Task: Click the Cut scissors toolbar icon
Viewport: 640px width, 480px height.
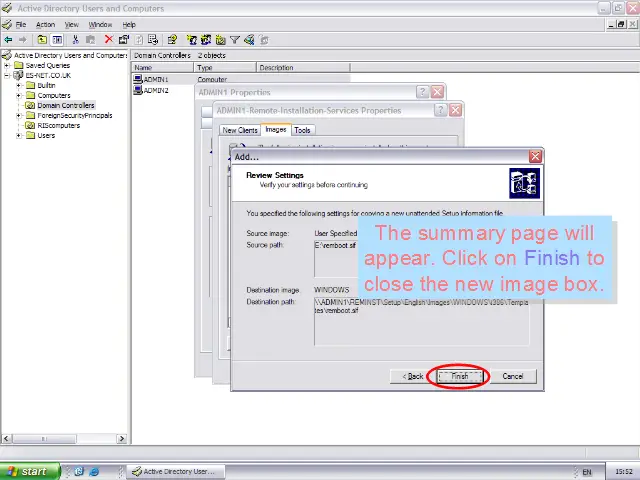Action: point(75,40)
